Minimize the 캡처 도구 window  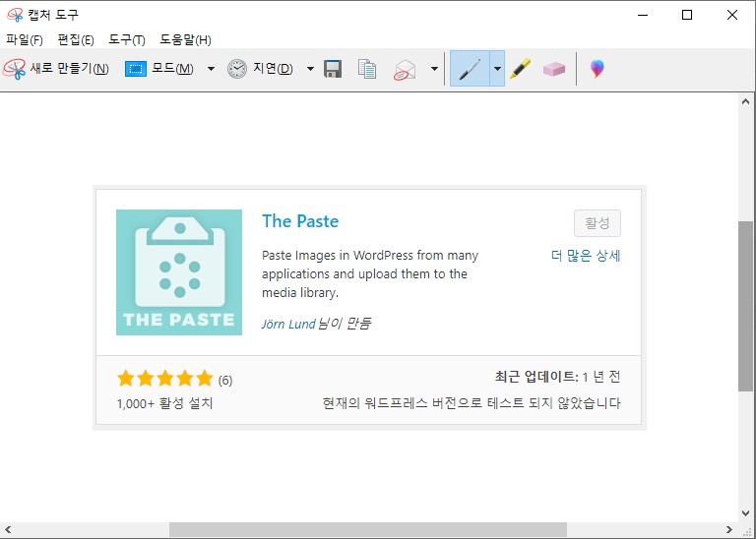click(x=643, y=15)
